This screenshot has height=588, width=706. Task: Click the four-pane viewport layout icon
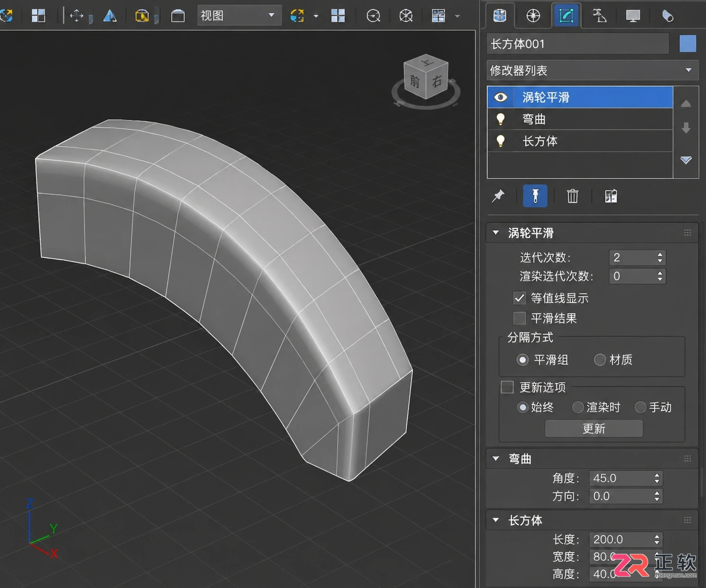(x=338, y=16)
